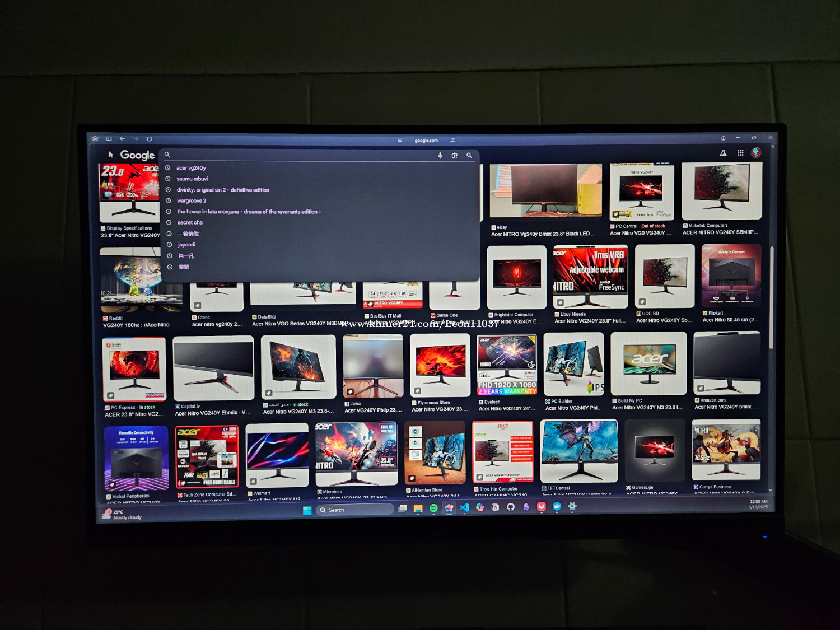Open Settings gear from the taskbar

(x=572, y=506)
